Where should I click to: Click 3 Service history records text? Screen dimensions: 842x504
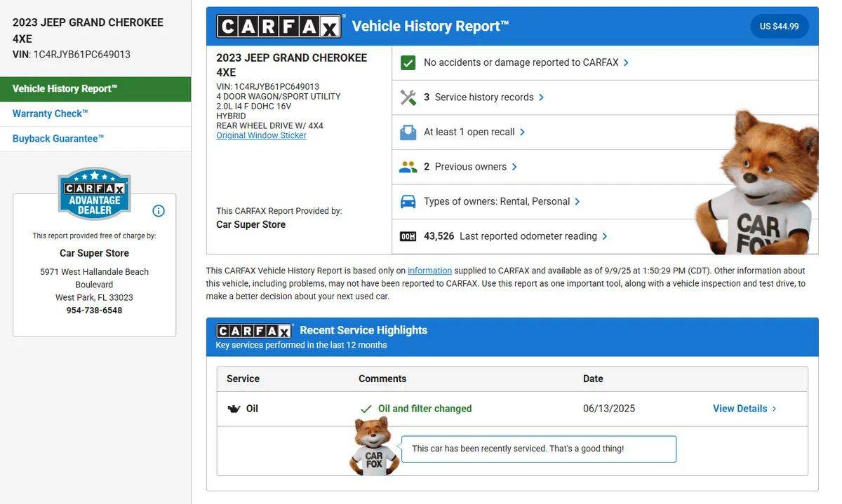[479, 97]
